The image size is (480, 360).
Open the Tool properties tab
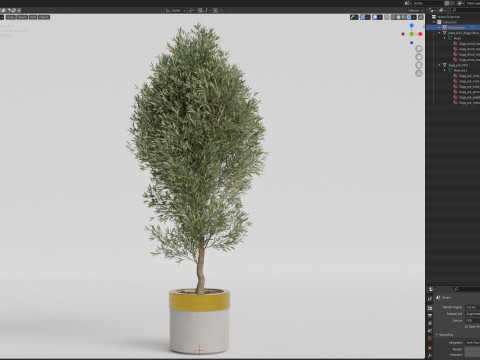pos(430,298)
